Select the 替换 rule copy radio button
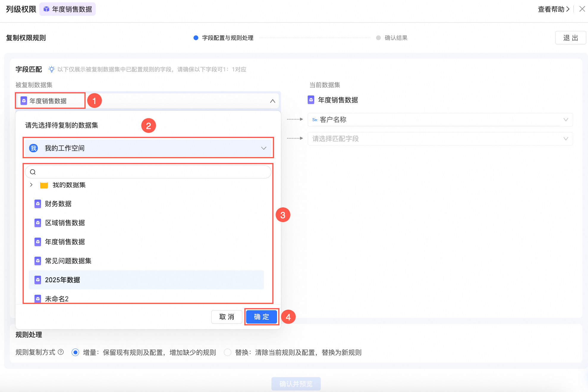The width and height of the screenshot is (588, 392). (227, 352)
